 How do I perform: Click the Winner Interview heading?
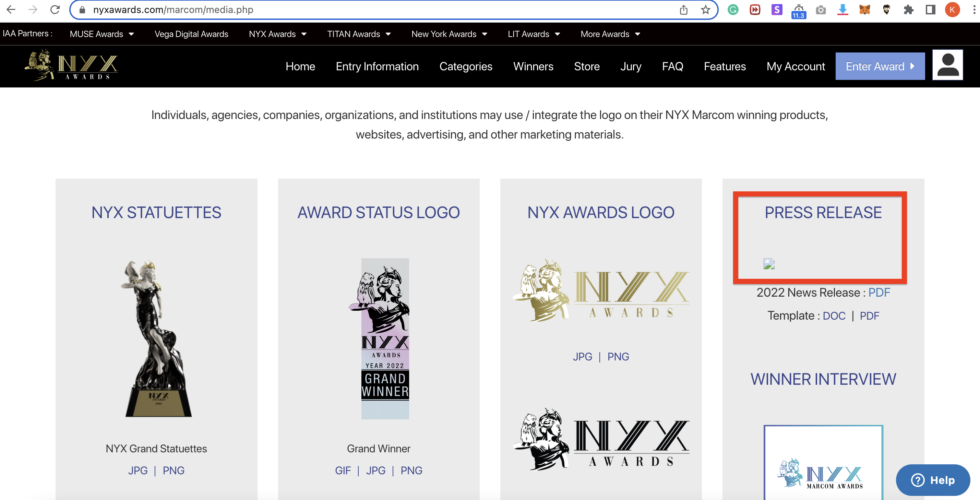[x=823, y=379]
